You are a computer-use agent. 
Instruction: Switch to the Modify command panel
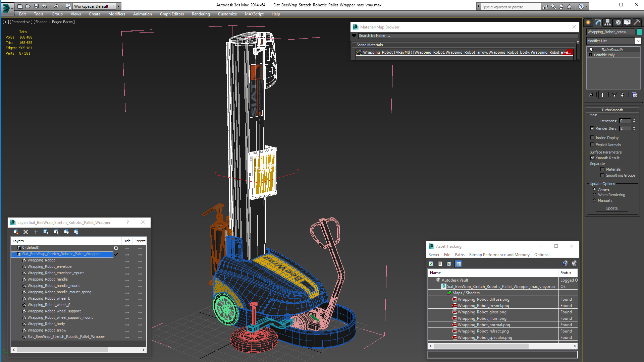click(598, 22)
